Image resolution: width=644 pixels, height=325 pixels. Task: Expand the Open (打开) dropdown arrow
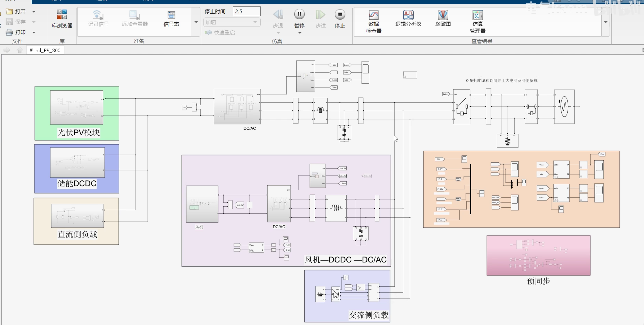pos(34,12)
